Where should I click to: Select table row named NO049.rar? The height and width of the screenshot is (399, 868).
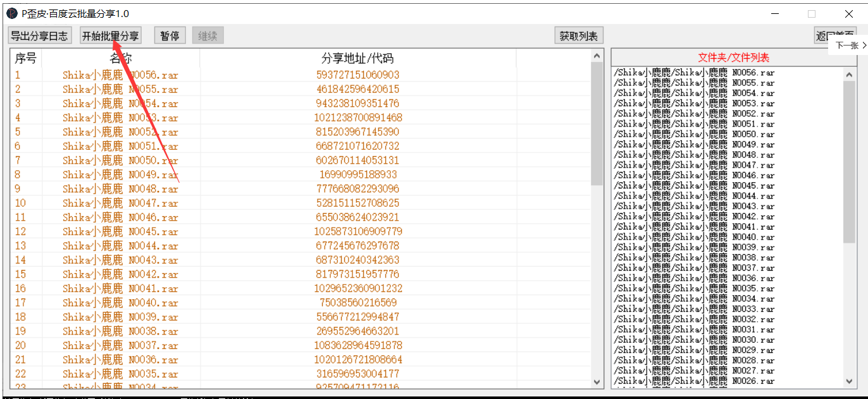coord(301,175)
